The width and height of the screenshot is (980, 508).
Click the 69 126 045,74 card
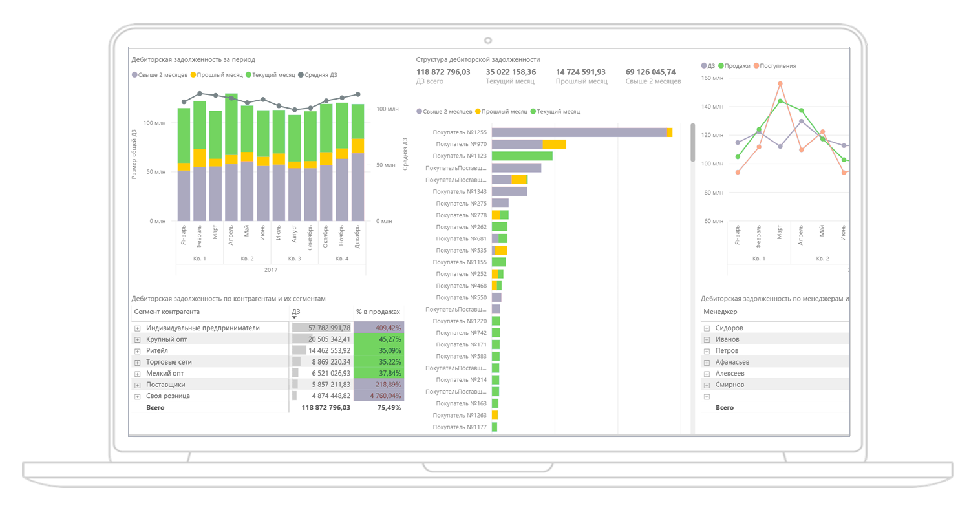(x=653, y=76)
